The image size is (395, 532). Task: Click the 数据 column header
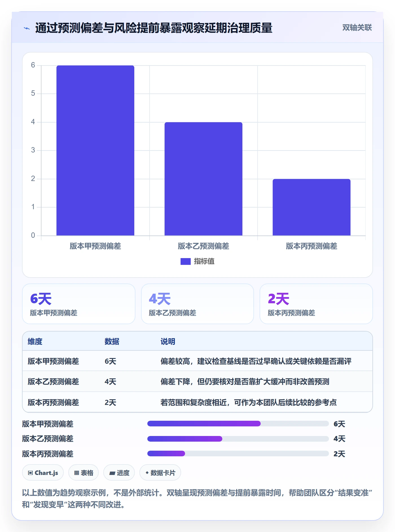[112, 342]
